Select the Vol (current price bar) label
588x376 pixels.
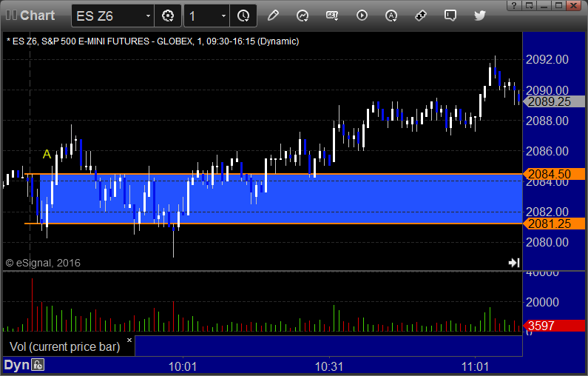pos(64,346)
